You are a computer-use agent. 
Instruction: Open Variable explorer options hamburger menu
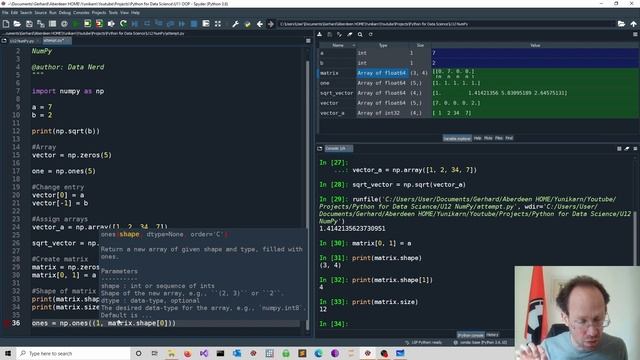point(635,35)
